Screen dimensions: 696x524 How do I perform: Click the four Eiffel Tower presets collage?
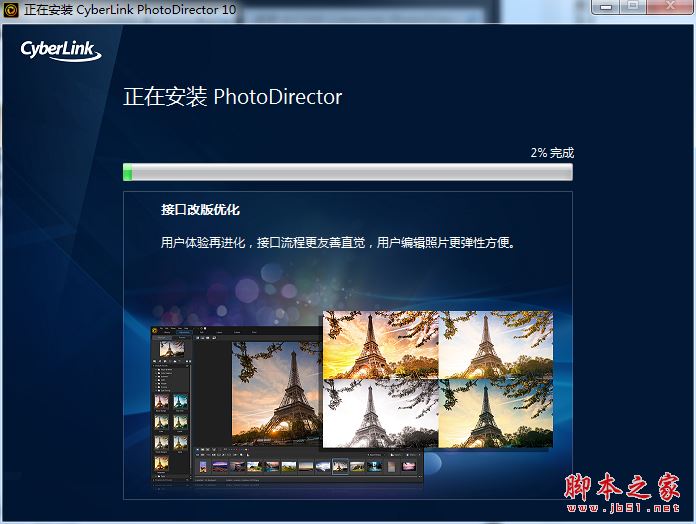(x=438, y=379)
